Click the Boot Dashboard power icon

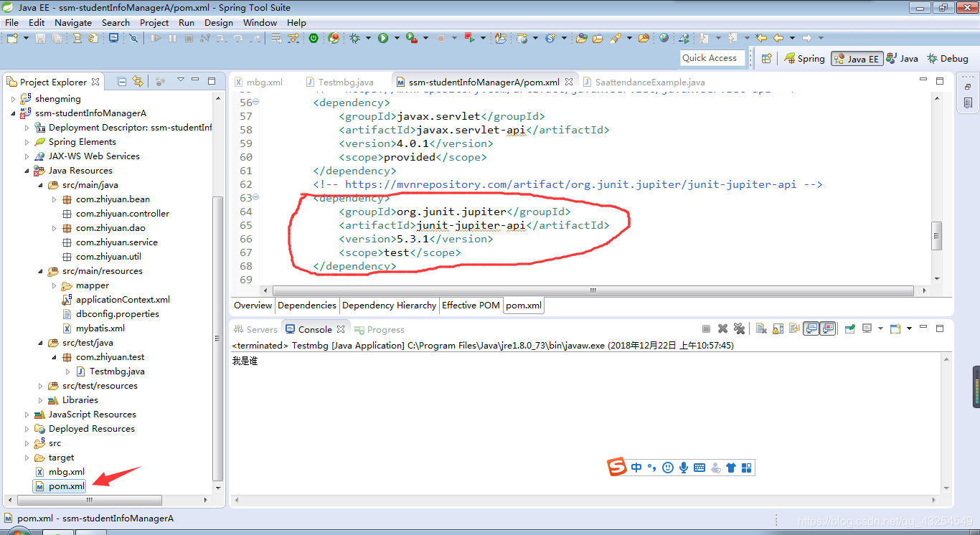(314, 38)
